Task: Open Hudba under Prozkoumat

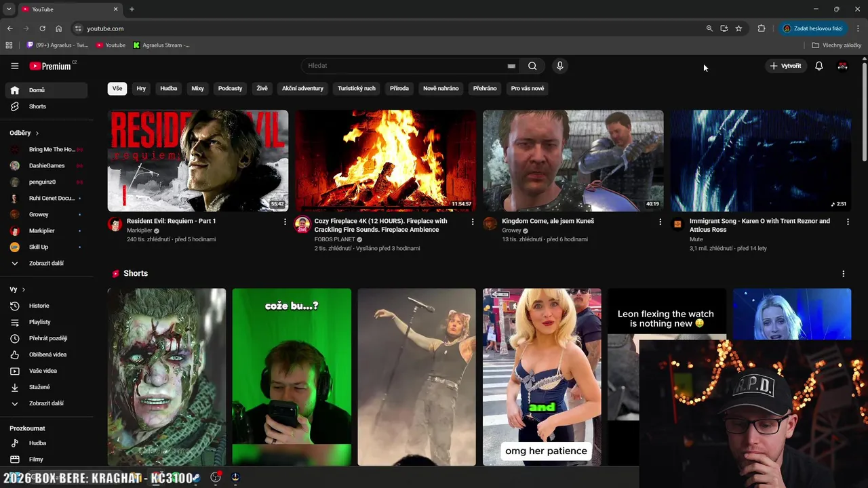Action: (47, 443)
